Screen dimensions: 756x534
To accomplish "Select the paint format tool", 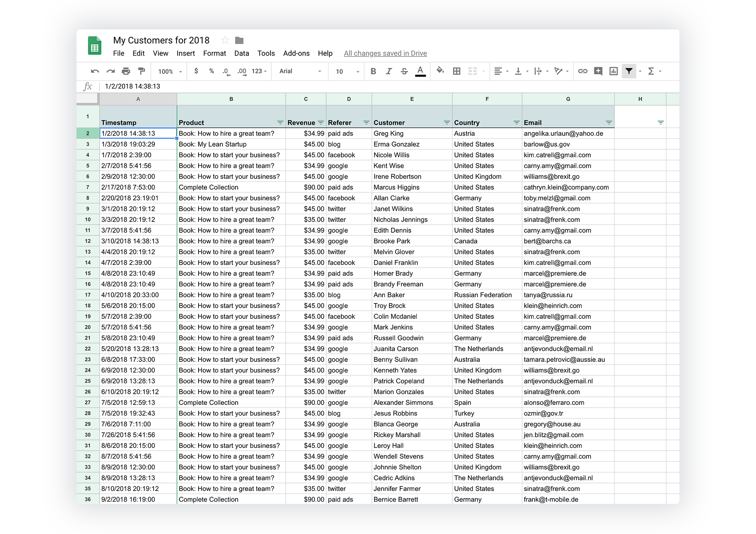I will (141, 71).
